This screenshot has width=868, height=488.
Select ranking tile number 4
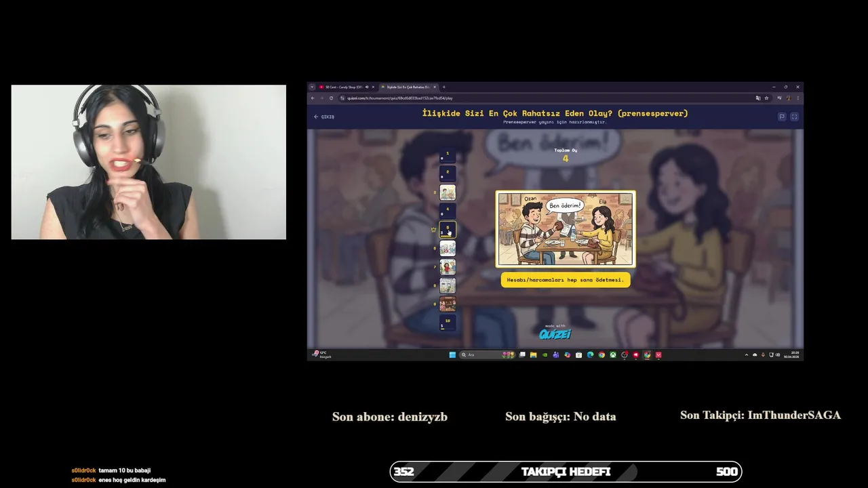click(x=448, y=211)
